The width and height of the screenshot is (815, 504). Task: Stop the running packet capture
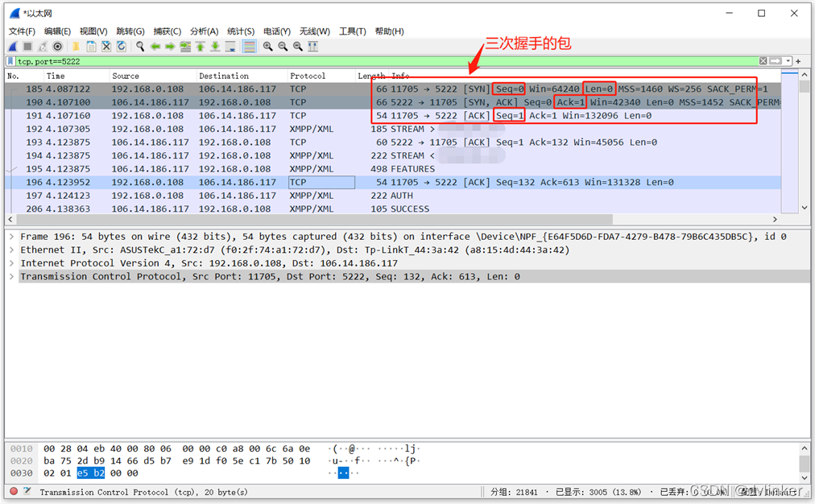[x=27, y=47]
